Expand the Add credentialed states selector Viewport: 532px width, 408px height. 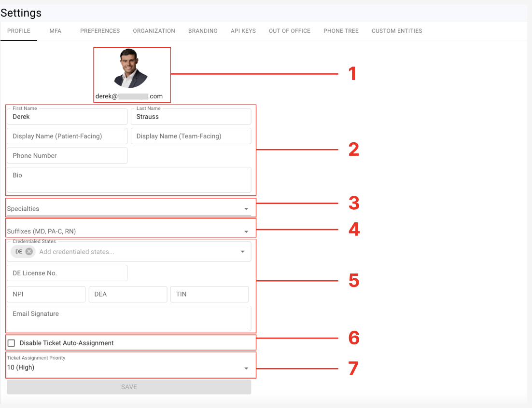pyautogui.click(x=242, y=251)
